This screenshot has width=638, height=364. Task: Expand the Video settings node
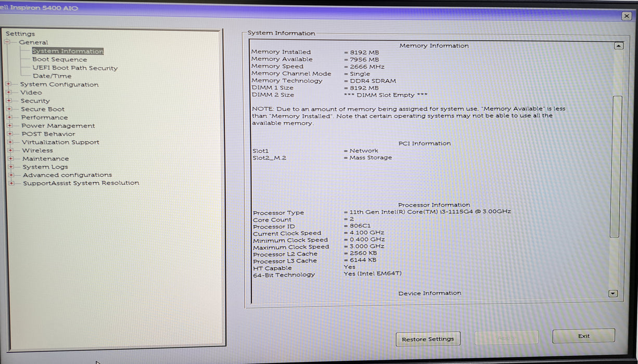pyautogui.click(x=9, y=93)
